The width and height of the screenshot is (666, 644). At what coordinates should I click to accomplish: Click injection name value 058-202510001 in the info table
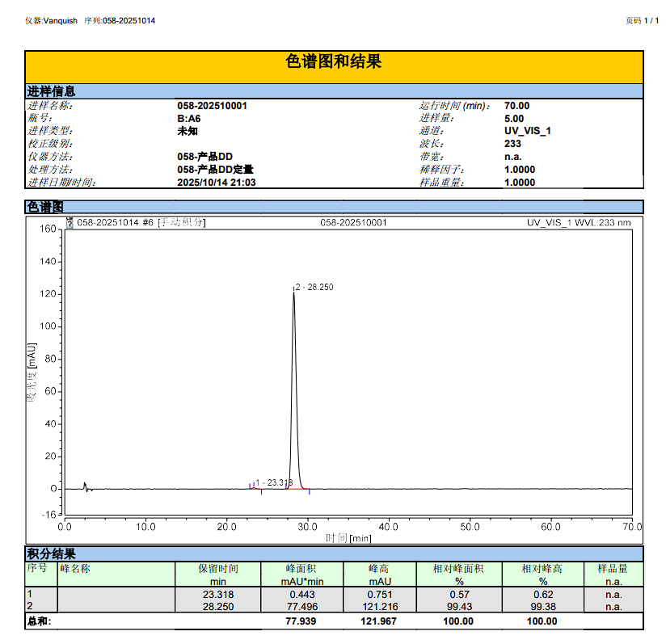[212, 106]
